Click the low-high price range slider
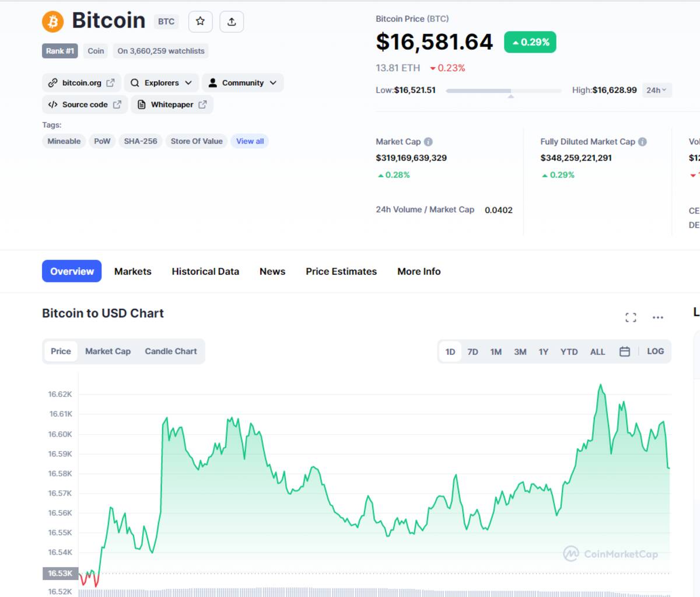The image size is (700, 597). (503, 91)
